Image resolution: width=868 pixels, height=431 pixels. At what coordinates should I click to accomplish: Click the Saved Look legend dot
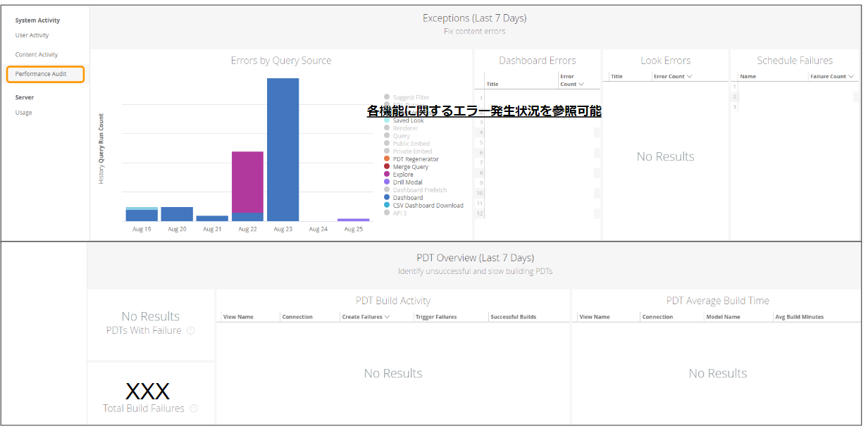click(x=386, y=120)
